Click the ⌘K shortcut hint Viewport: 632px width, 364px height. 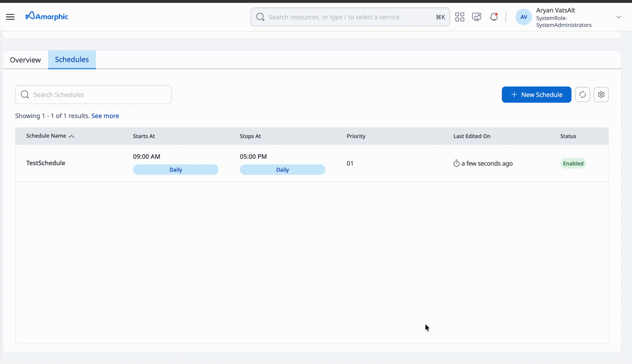(440, 17)
